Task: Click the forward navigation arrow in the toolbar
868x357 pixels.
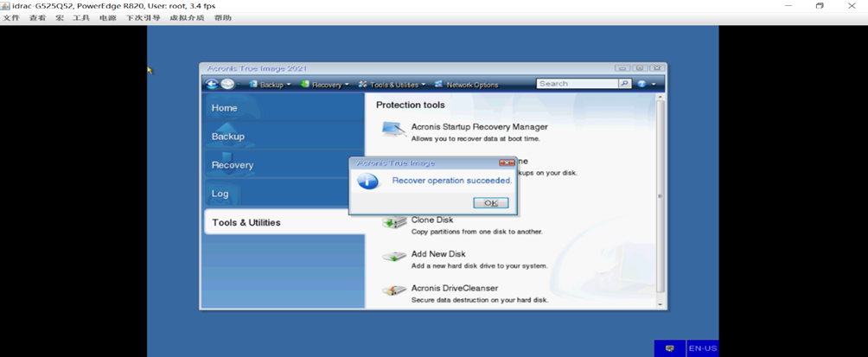Action: pyautogui.click(x=227, y=84)
